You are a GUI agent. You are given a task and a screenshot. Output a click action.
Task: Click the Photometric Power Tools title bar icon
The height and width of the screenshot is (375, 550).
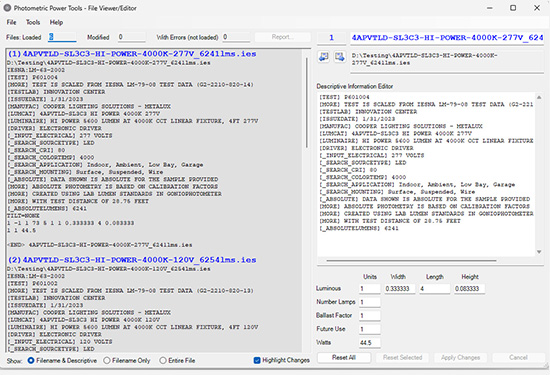pyautogui.click(x=7, y=8)
